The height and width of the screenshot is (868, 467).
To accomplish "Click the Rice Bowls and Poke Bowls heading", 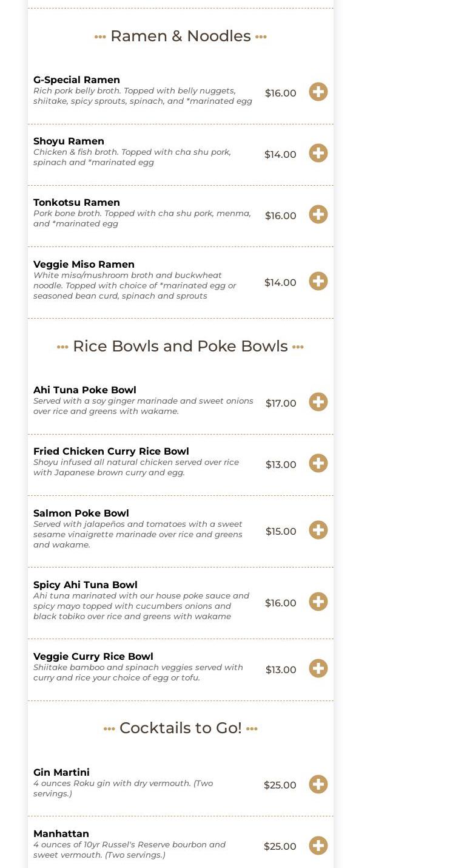I will tap(180, 346).
